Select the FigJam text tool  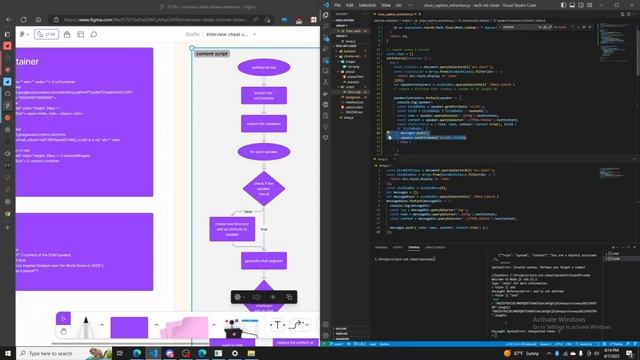[278, 325]
